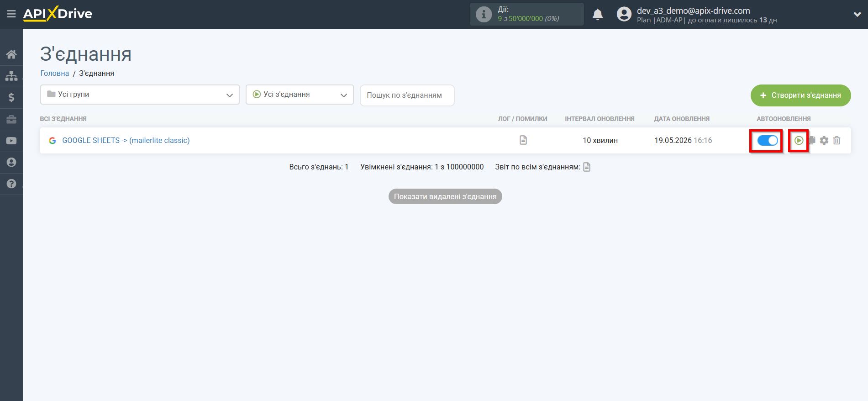The image size is (868, 401).
Task: Click the date 19.05.2026 16:16
Action: [683, 140]
